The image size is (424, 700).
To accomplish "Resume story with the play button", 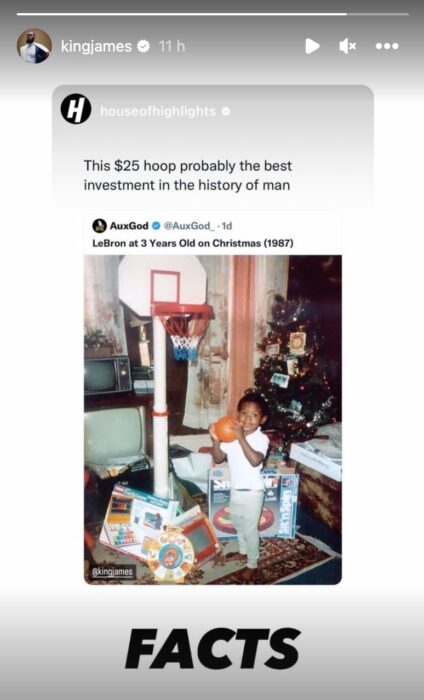I will 312,46.
